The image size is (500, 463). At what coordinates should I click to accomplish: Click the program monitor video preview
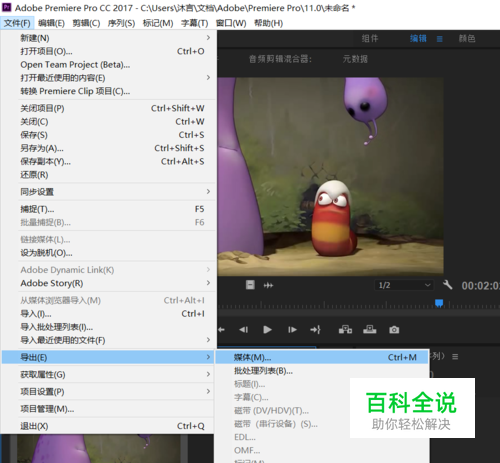click(330, 176)
